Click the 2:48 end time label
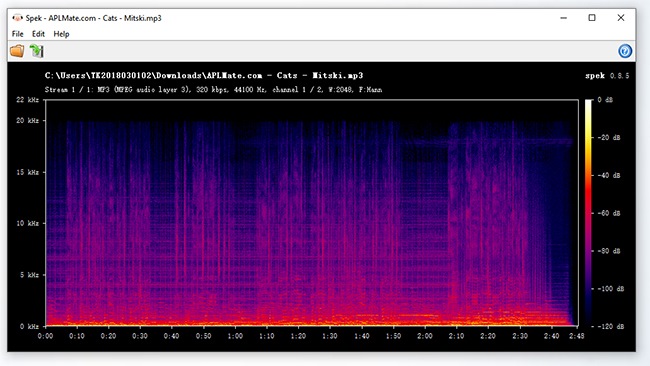 click(577, 336)
